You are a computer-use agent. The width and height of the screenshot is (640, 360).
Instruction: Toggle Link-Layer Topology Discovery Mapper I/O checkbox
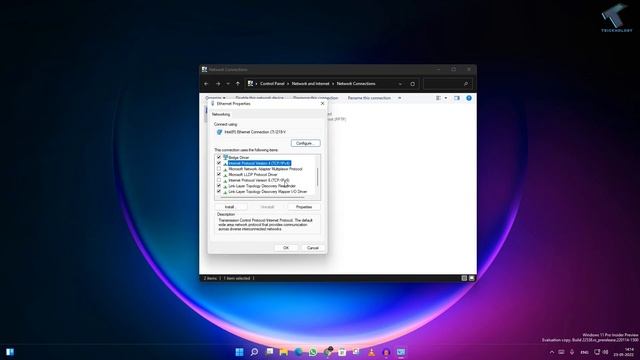[219, 191]
